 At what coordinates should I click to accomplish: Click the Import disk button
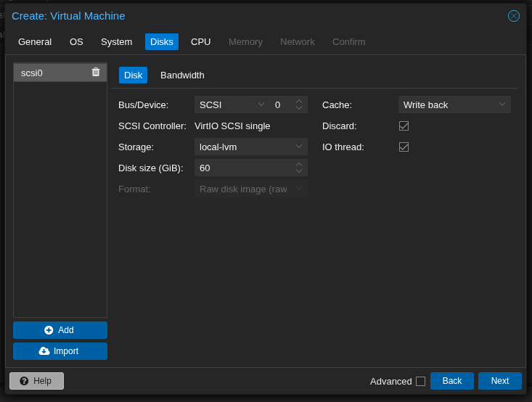(x=60, y=351)
